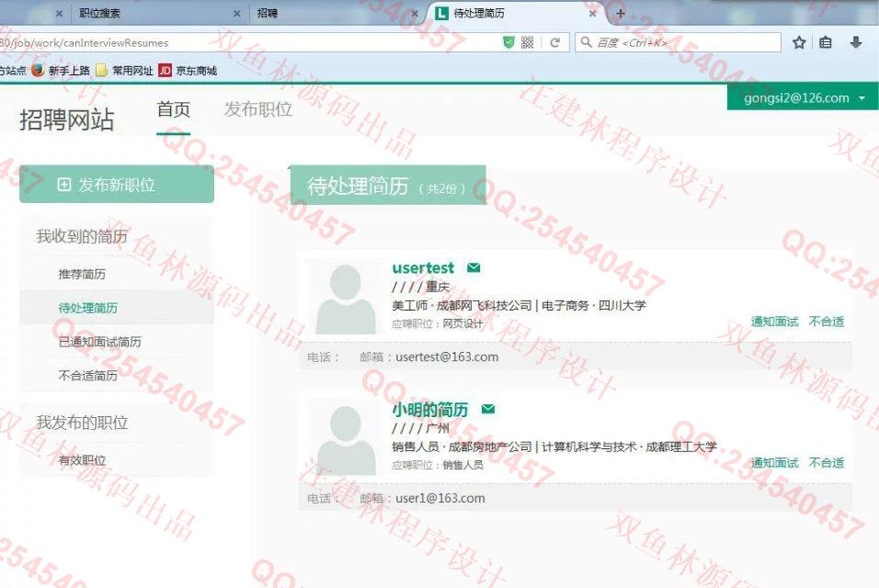The height and width of the screenshot is (588, 879).
Task: Click the 招聘网站 site logo text
Action: pyautogui.click(x=67, y=119)
